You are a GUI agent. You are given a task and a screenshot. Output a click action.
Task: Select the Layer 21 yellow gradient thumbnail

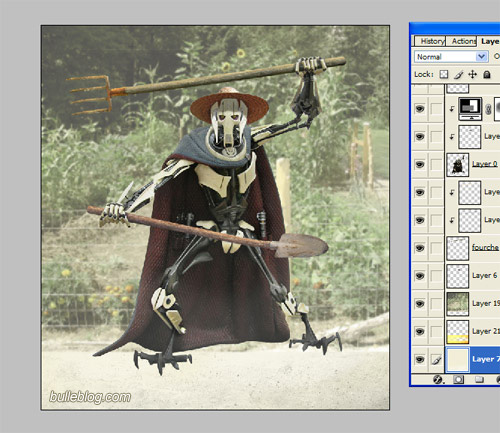tap(458, 332)
